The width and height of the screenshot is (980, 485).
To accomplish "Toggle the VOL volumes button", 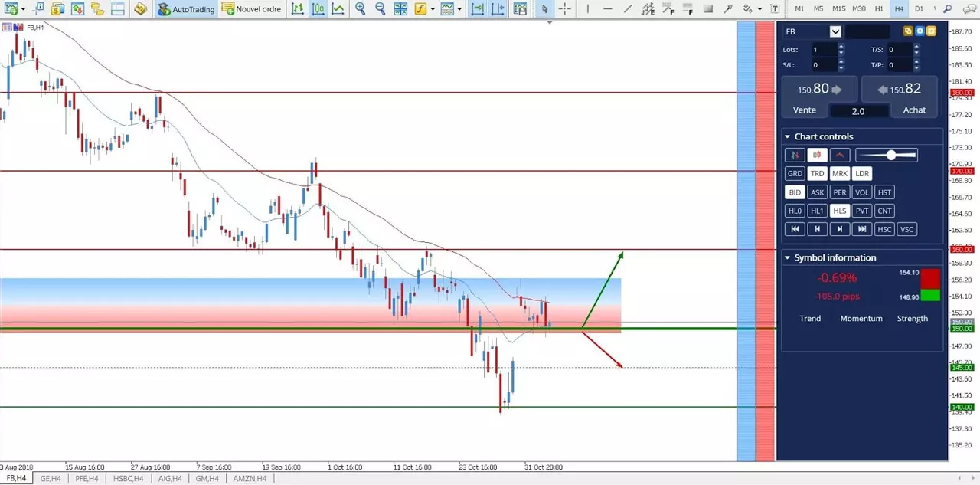I will (862, 192).
